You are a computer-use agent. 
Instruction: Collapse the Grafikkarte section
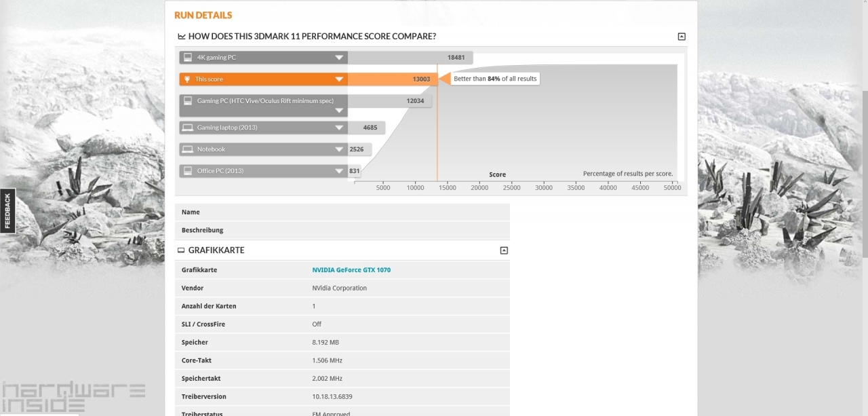click(x=504, y=250)
